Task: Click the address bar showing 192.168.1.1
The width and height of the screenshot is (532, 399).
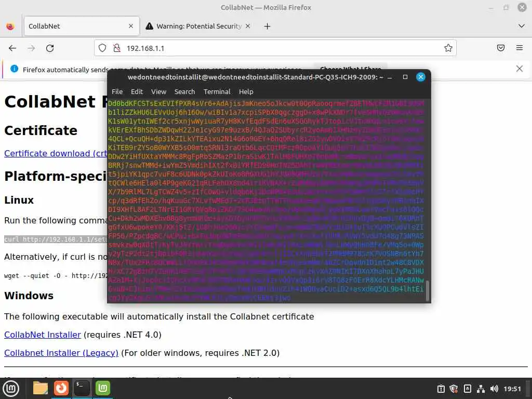Action: (275, 48)
